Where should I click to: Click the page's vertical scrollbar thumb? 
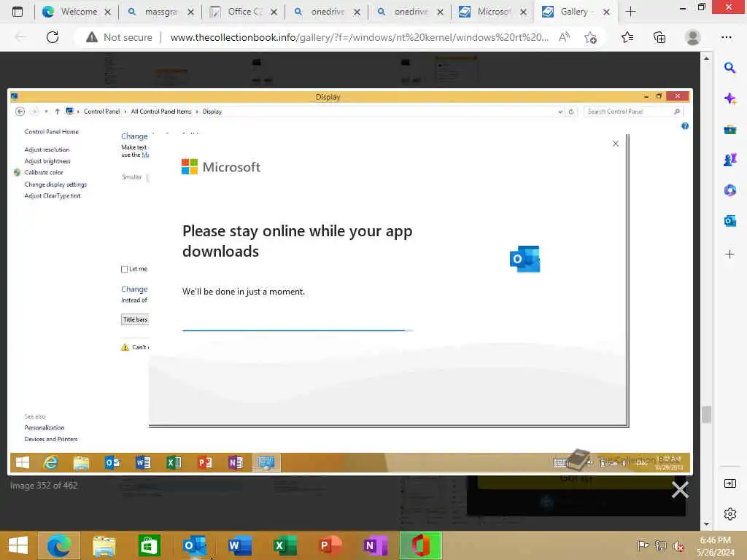click(x=706, y=414)
